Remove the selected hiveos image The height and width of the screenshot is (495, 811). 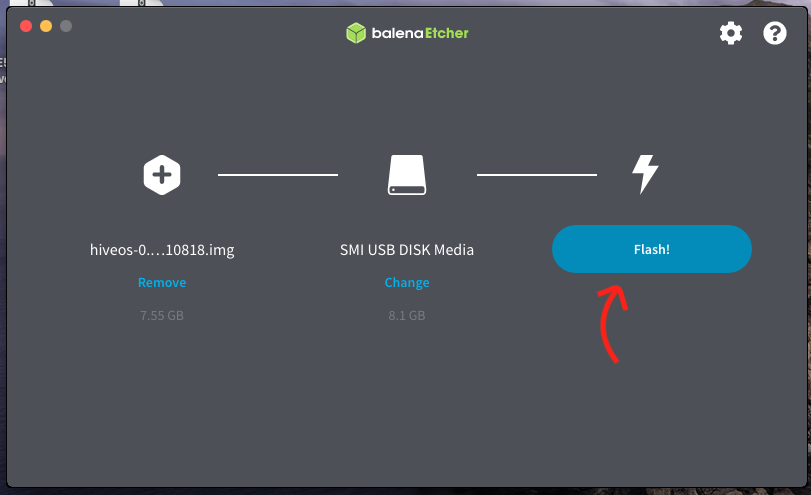click(x=162, y=282)
